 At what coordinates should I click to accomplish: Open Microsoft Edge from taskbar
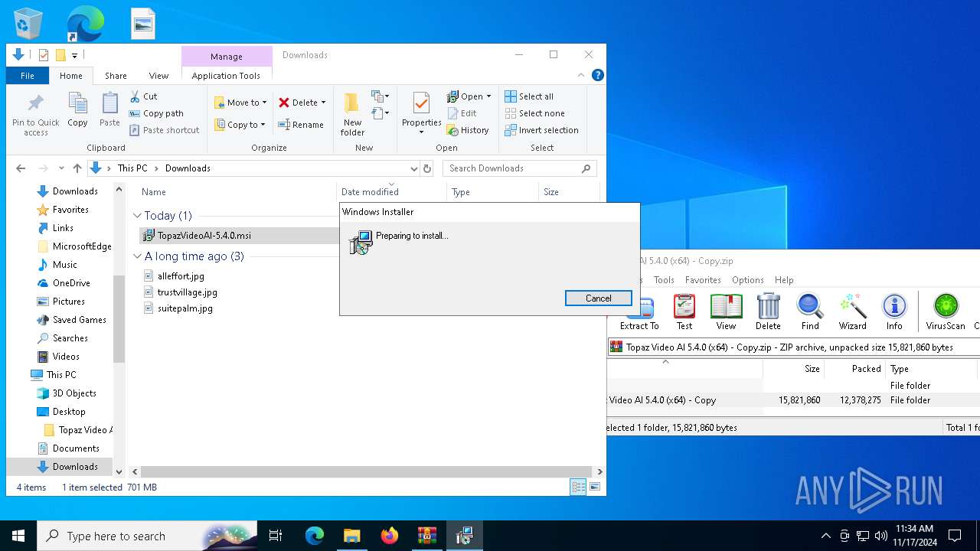click(315, 536)
